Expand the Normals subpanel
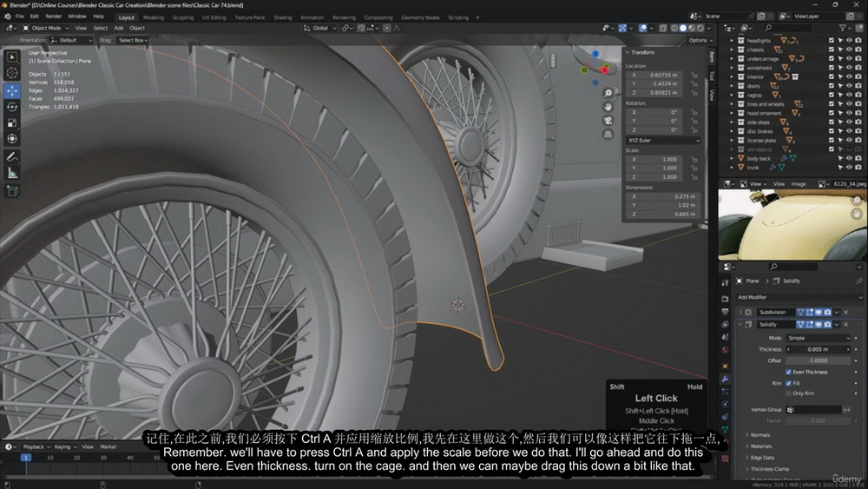This screenshot has height=489, width=868. click(x=759, y=435)
